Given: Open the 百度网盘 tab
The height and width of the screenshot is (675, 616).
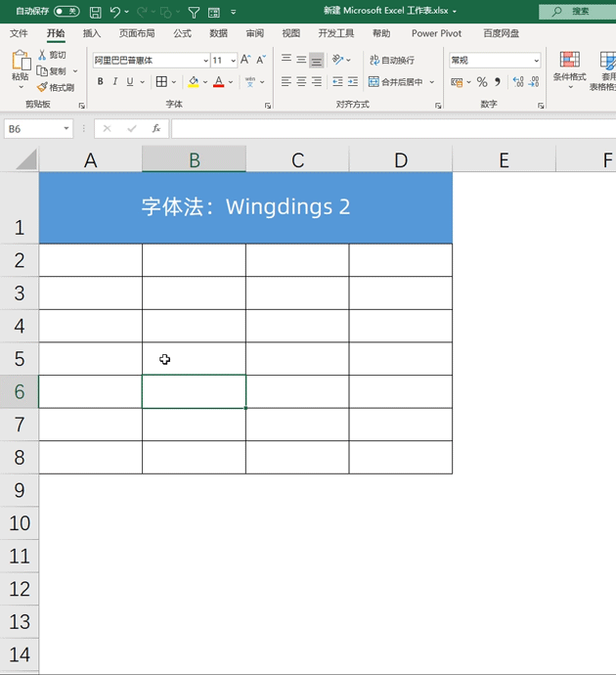Looking at the screenshot, I should [x=502, y=33].
